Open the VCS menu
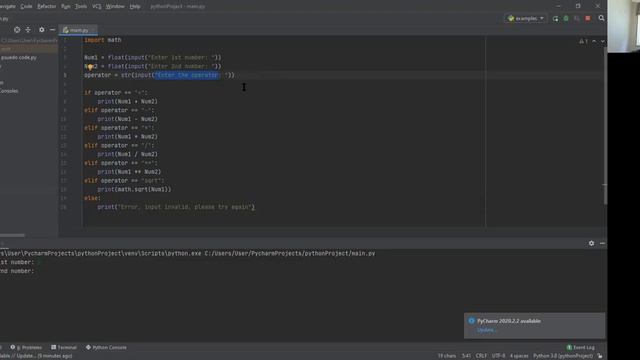The image size is (640, 360). (x=97, y=7)
